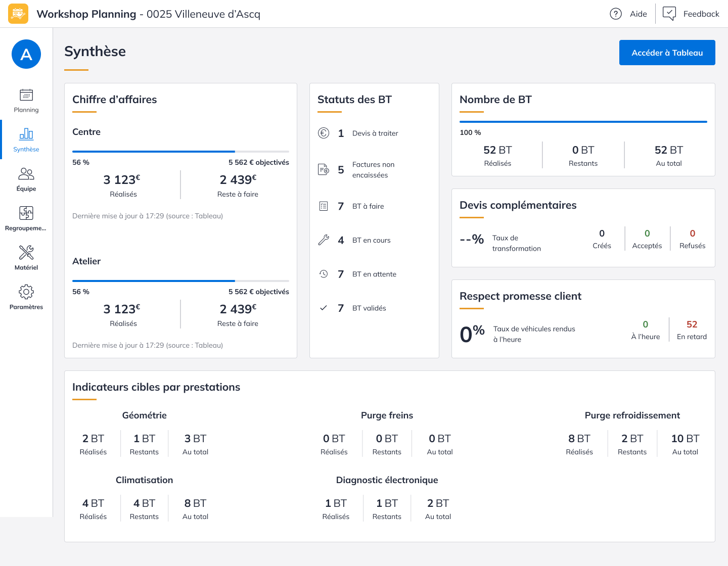Select Factures non encaissées status
This screenshot has height=566, width=728.
coord(373,170)
